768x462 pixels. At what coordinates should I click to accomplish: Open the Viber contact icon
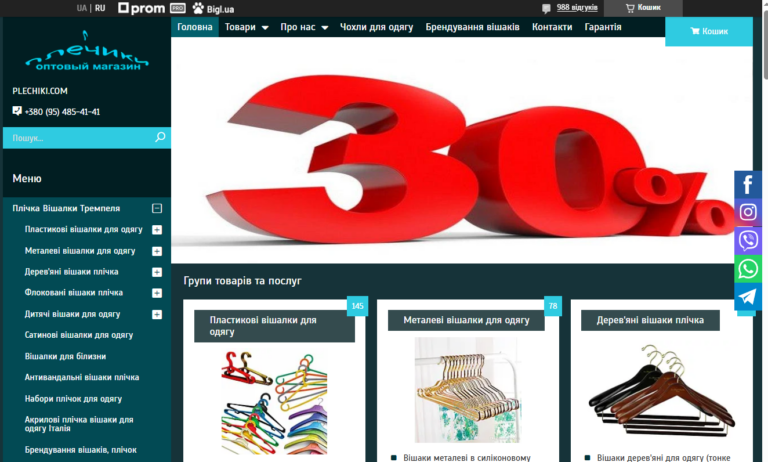pos(747,241)
